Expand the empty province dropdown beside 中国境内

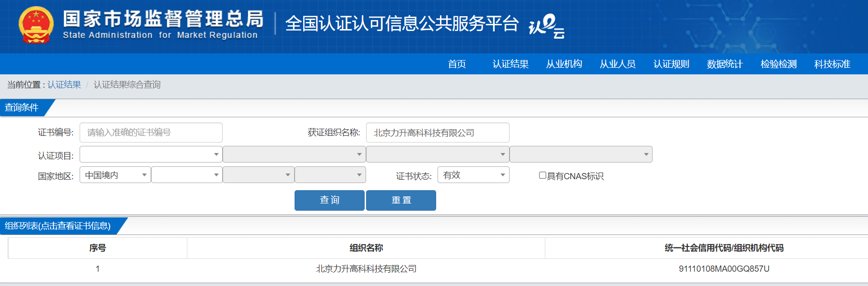click(x=187, y=175)
